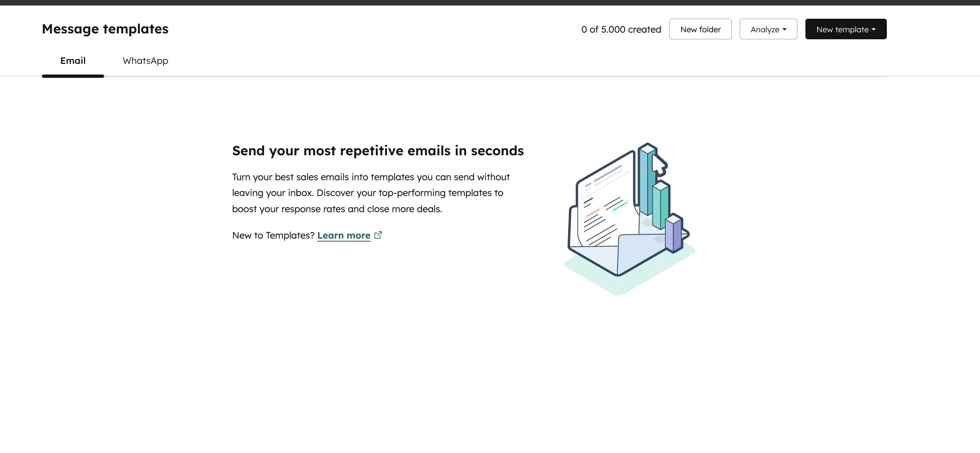Click the Send your most repetitive emails headline
This screenshot has width=980, height=453.
click(x=378, y=151)
